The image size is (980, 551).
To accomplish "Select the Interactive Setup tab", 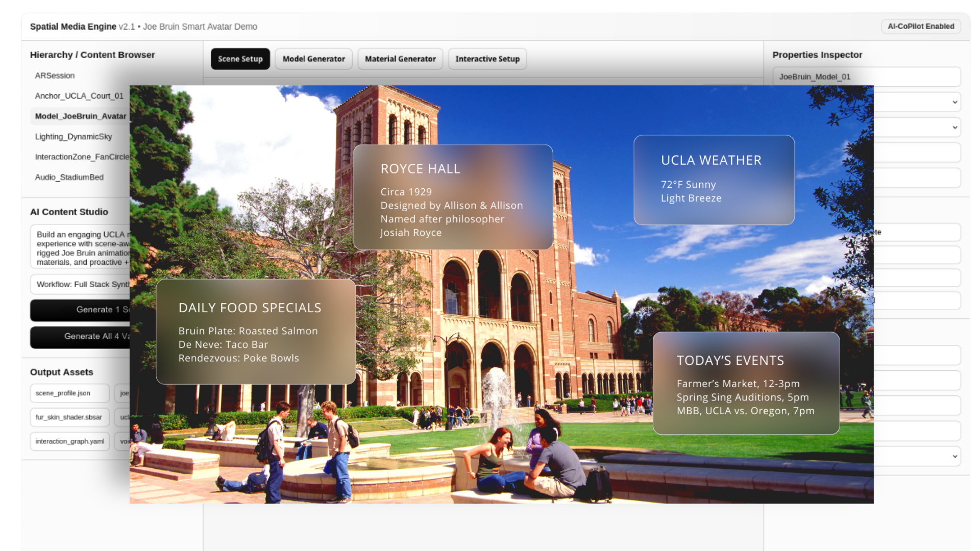I will 487,59.
